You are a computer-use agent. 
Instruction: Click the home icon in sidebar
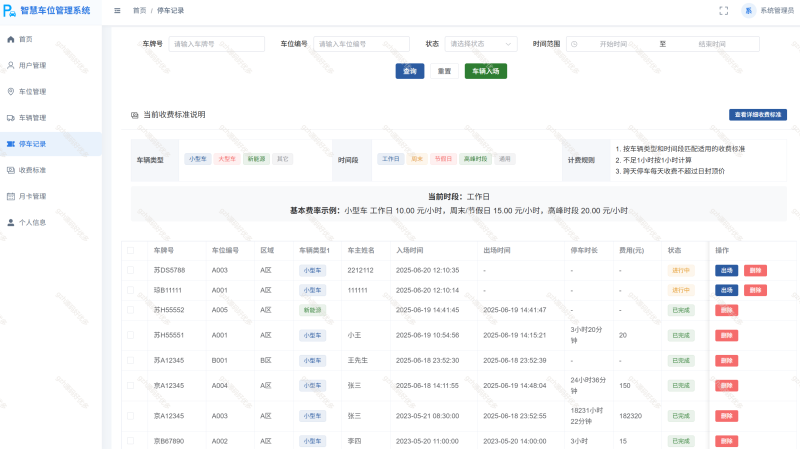pyautogui.click(x=11, y=39)
